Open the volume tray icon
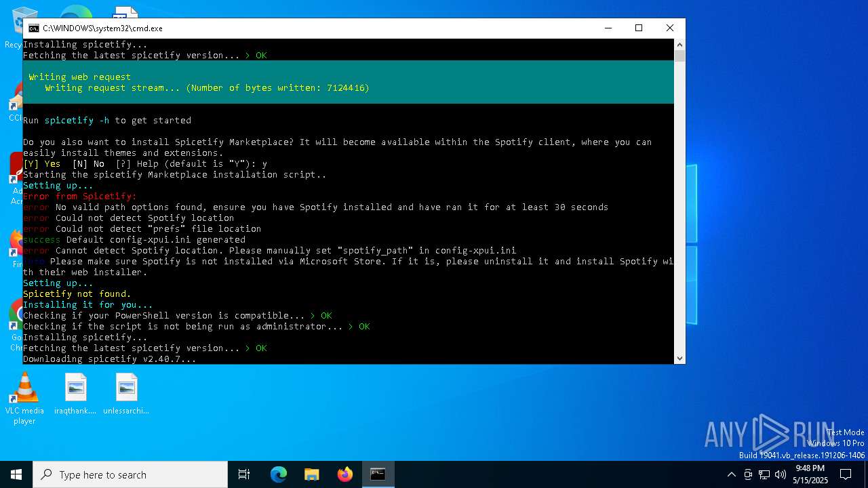 (x=781, y=474)
